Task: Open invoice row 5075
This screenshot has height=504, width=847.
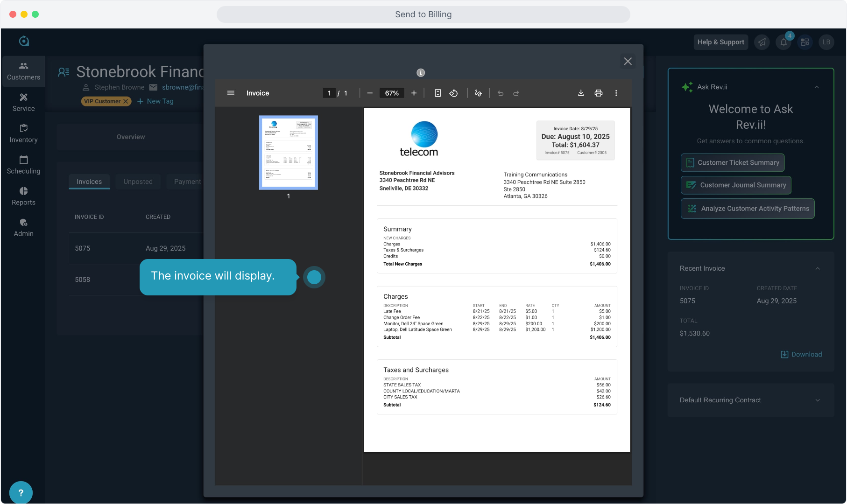Action: pos(136,248)
